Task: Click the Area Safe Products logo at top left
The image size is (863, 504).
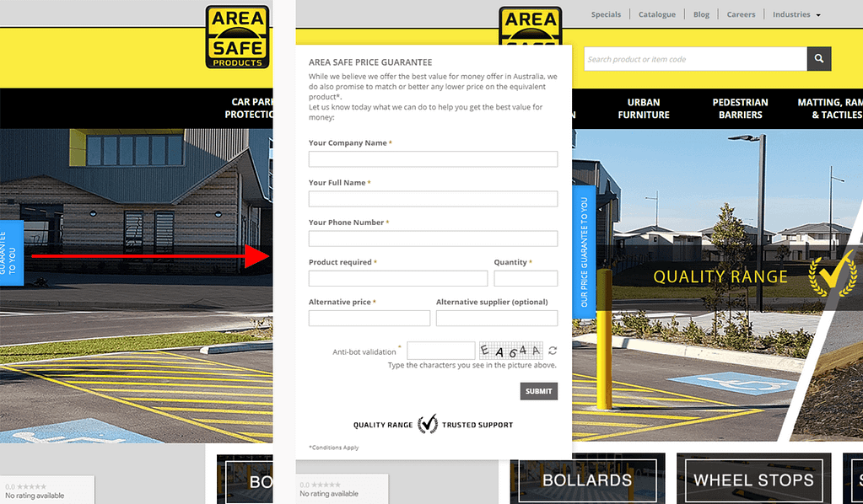Action: pyautogui.click(x=237, y=36)
